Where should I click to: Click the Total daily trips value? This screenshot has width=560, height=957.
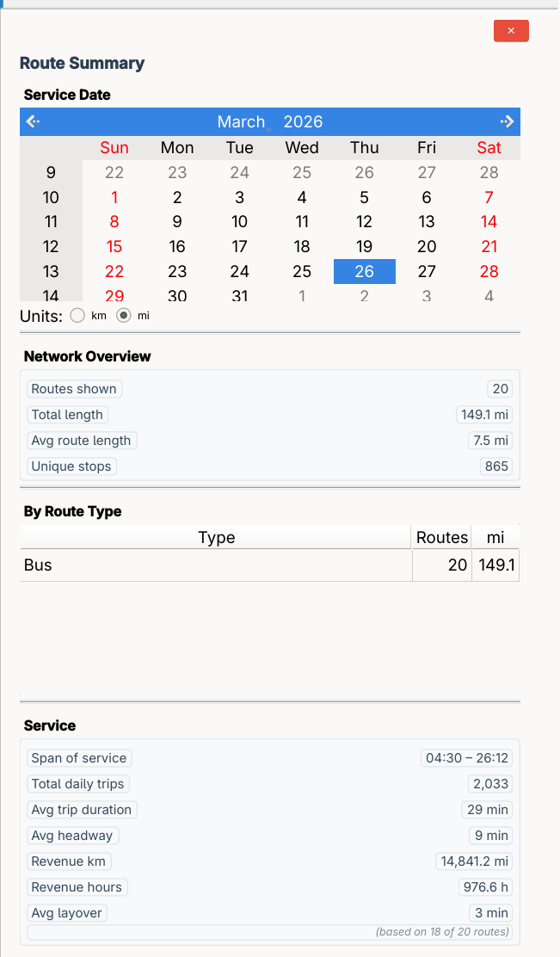click(x=490, y=784)
